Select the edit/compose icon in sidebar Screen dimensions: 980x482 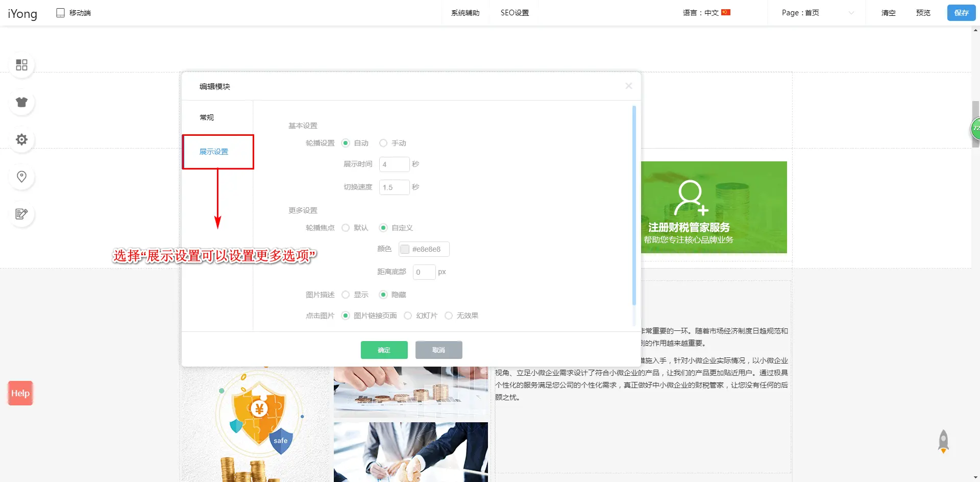click(21, 214)
